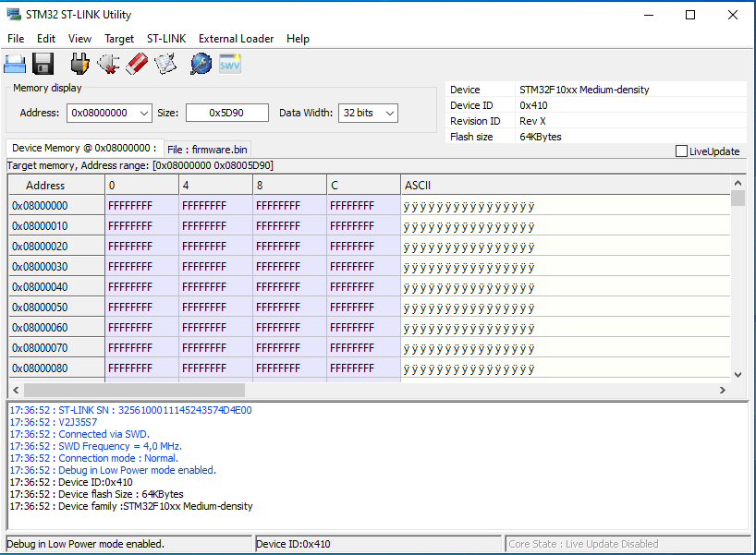Select address row 0x08000000
This screenshot has height=555, width=756.
tap(56, 206)
